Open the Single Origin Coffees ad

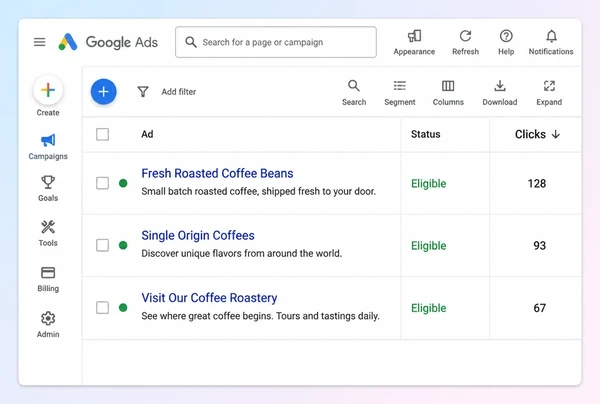[198, 235]
